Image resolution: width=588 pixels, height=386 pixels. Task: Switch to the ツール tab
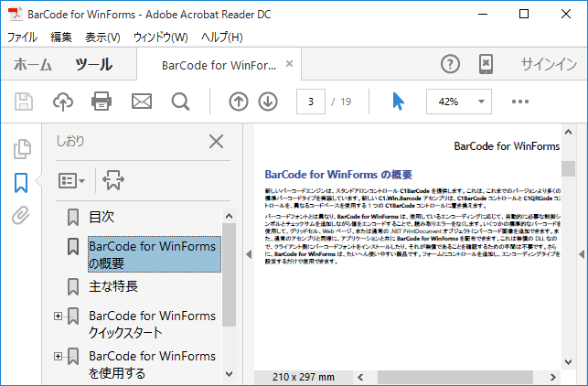(93, 64)
